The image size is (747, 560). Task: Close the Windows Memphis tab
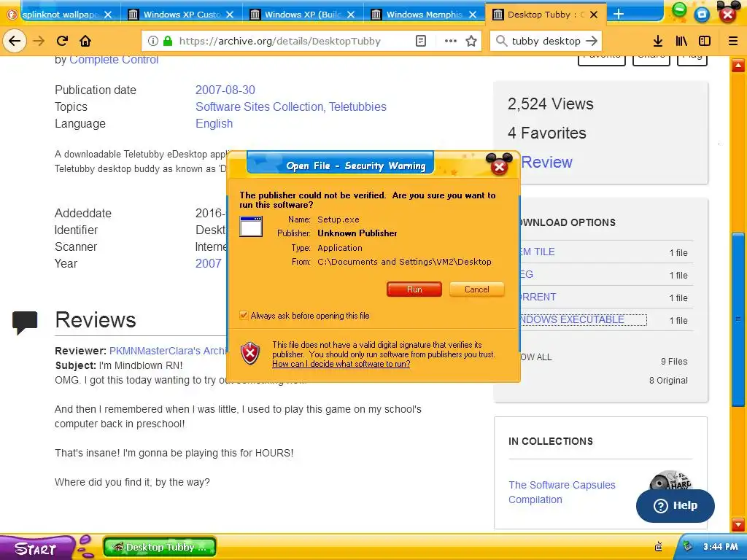point(473,15)
